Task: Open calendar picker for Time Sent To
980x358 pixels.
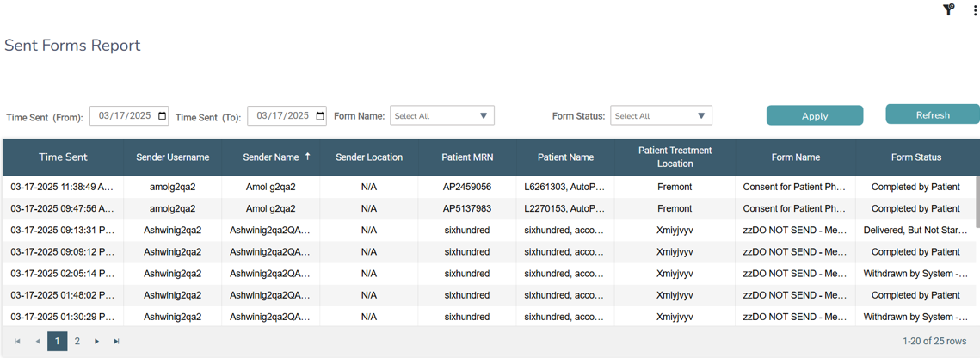Action: pos(320,116)
